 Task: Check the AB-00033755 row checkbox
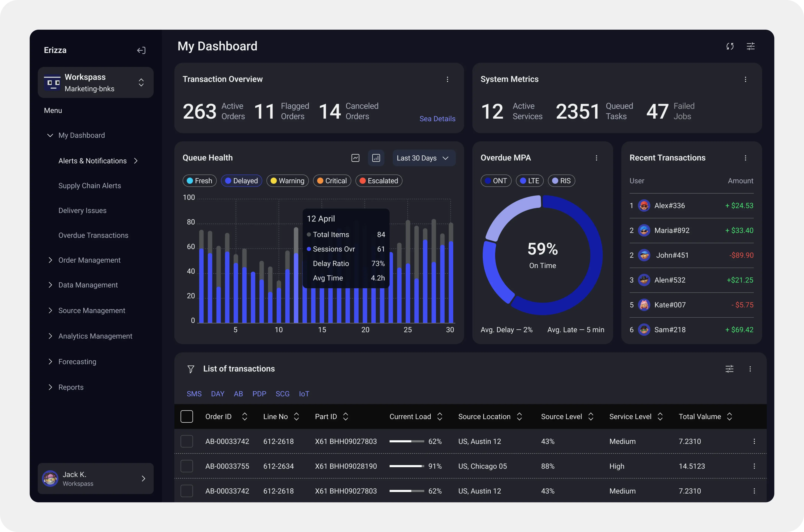click(187, 466)
